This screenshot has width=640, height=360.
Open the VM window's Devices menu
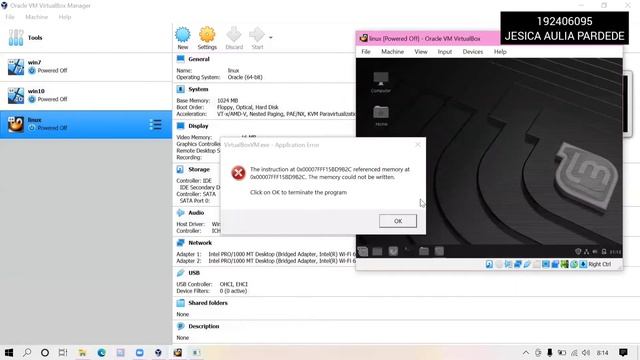473,52
